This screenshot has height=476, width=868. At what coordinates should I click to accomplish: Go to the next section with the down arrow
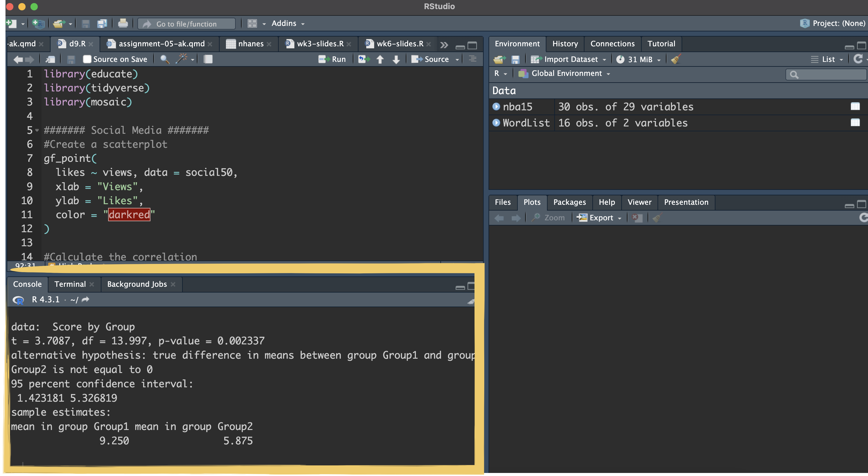(396, 59)
